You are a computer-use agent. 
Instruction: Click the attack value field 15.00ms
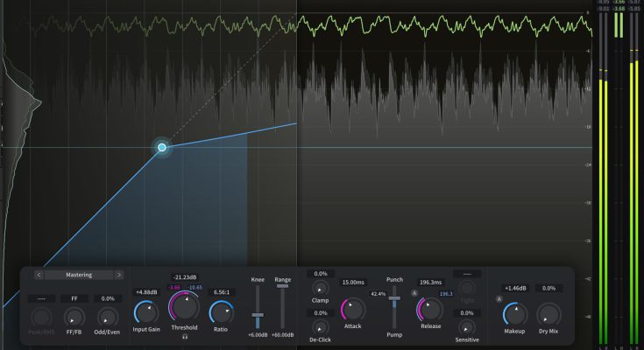click(353, 283)
